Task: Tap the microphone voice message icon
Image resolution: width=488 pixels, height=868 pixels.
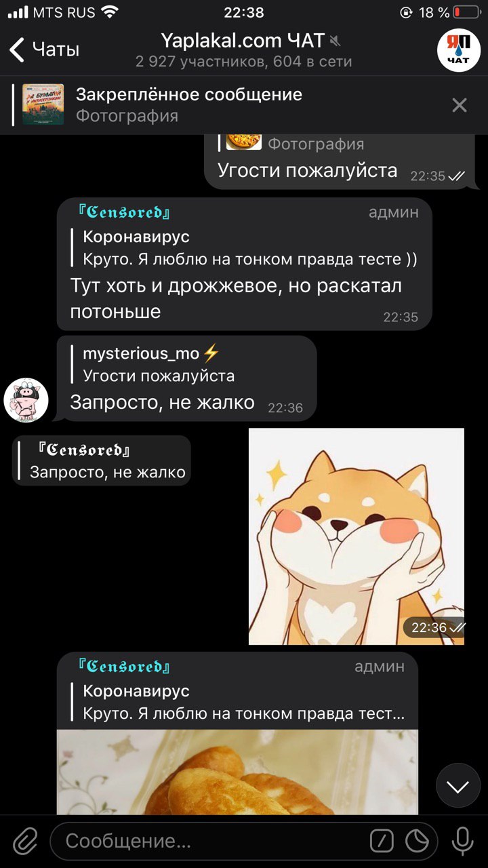Action: pos(463,842)
